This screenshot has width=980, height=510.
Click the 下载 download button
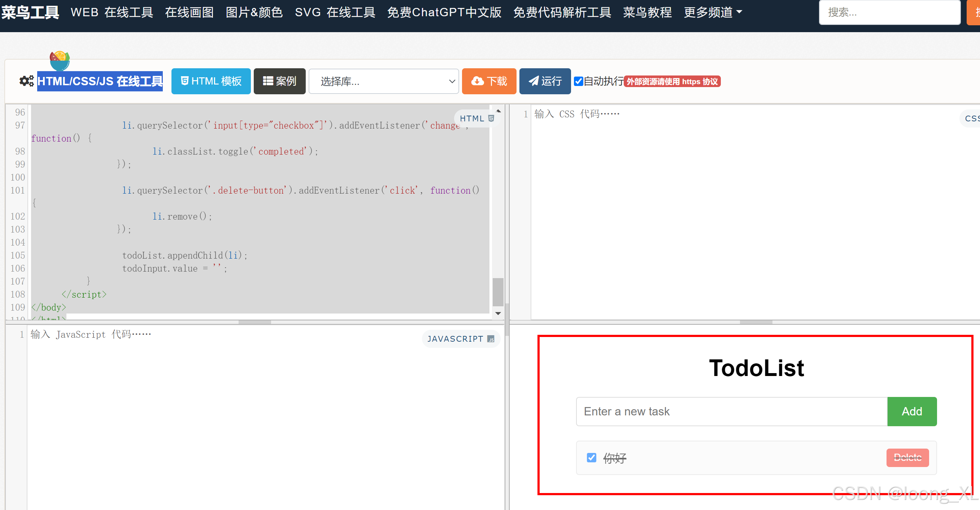(489, 81)
